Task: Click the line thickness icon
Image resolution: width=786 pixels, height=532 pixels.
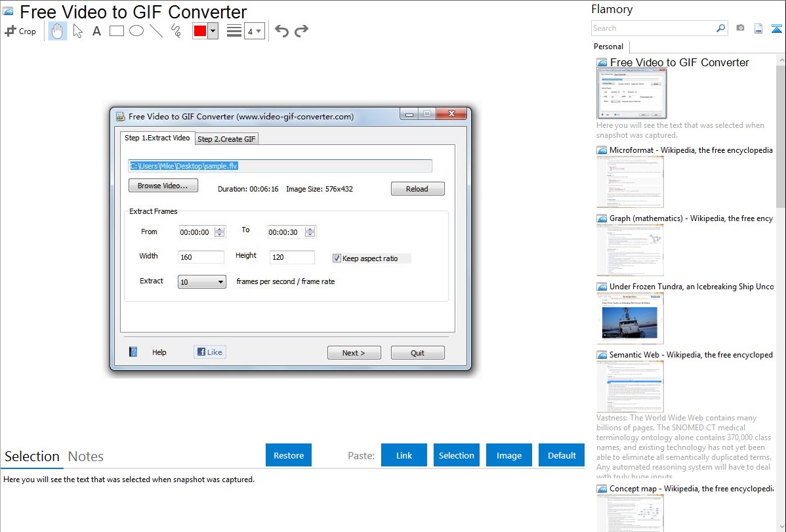Action: click(234, 31)
